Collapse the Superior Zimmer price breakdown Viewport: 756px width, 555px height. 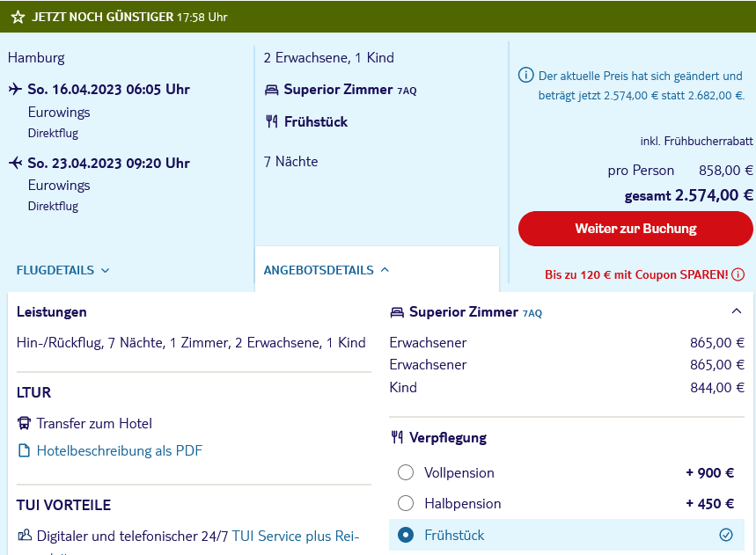coord(737,310)
